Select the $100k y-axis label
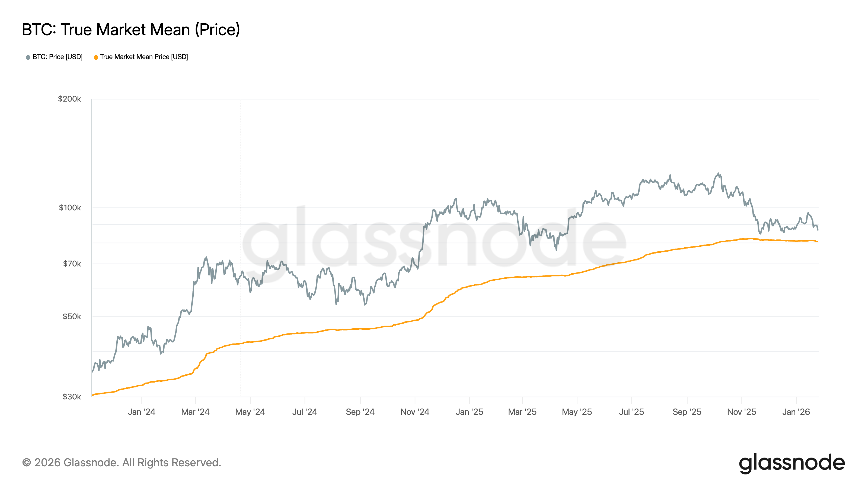 [x=70, y=208]
